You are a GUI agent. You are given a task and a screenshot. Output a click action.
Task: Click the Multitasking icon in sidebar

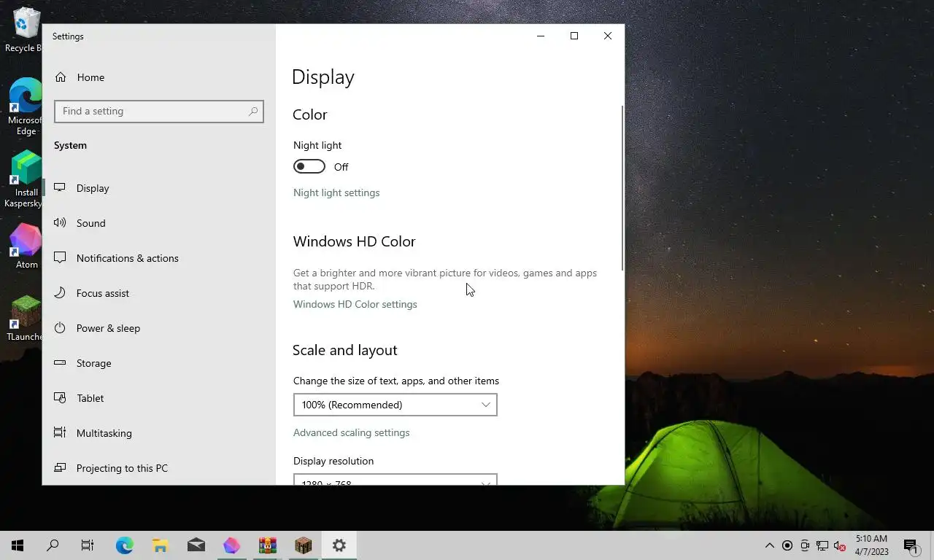click(60, 433)
